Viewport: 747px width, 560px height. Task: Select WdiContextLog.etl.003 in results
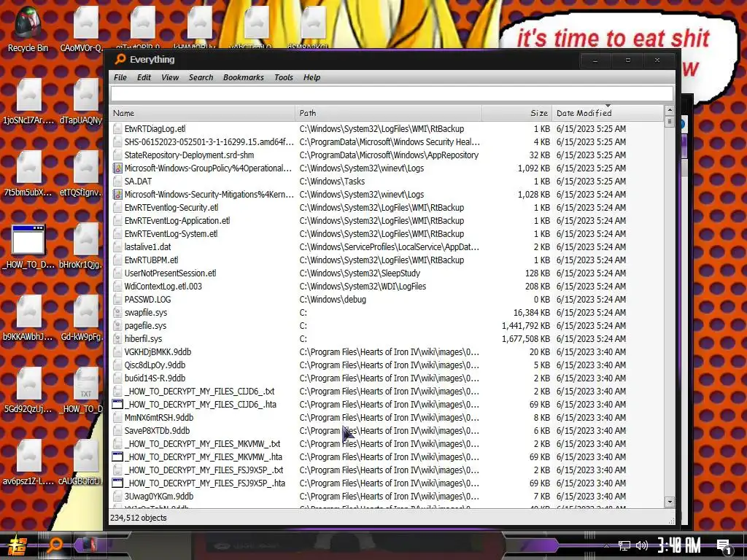[386, 286]
